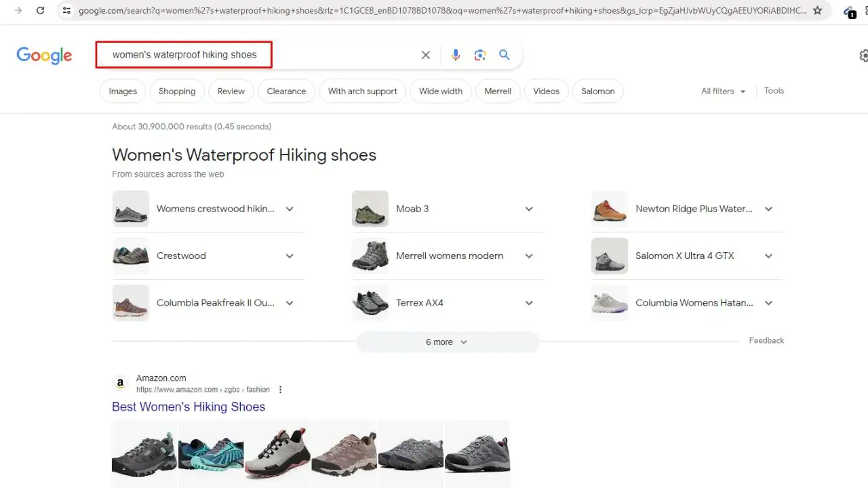Open Womens crestwood hiking shoe thumbnail

(x=131, y=209)
